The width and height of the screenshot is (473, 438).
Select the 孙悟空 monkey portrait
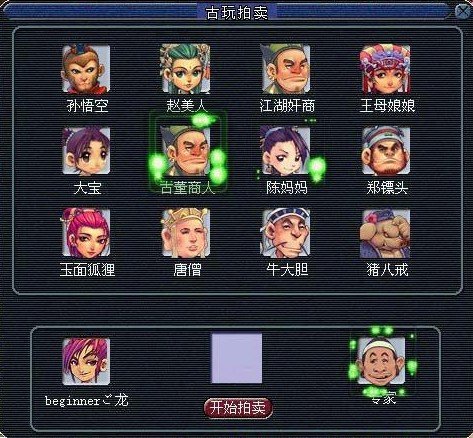pyautogui.click(x=86, y=69)
